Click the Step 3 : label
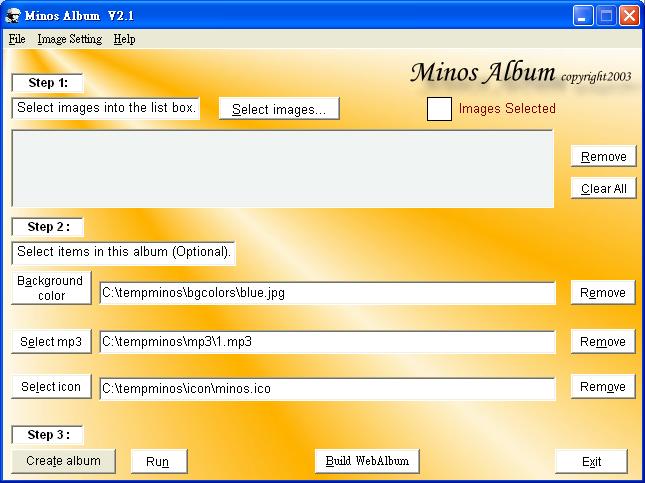645x483 pixels. (x=48, y=435)
